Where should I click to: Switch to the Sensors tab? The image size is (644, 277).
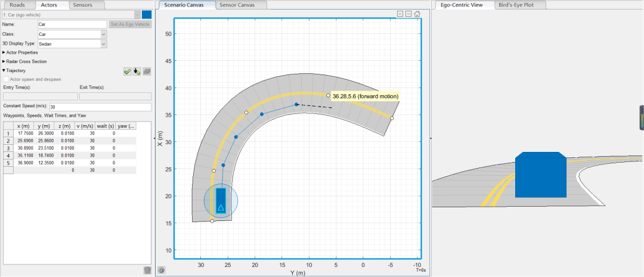(x=82, y=5)
